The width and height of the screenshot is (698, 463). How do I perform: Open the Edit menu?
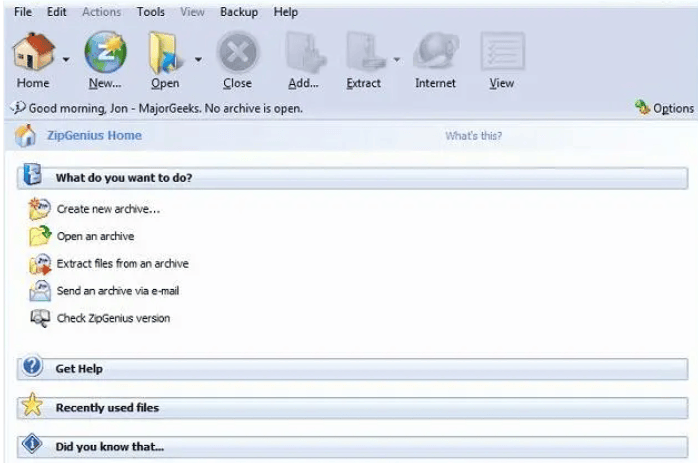(57, 12)
